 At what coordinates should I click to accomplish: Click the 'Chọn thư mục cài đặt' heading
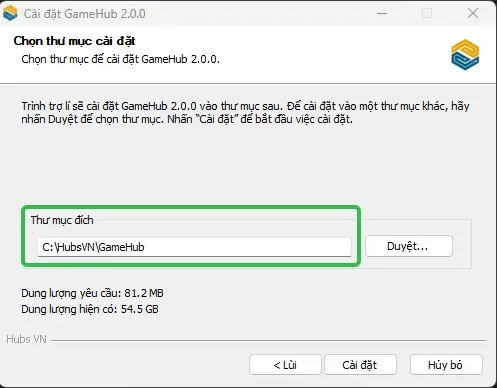74,41
